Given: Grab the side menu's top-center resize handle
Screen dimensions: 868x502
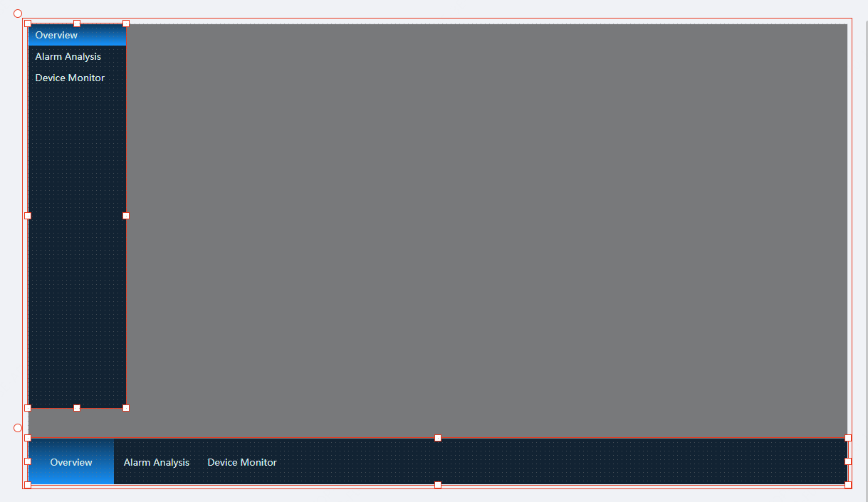Looking at the screenshot, I should [x=77, y=23].
